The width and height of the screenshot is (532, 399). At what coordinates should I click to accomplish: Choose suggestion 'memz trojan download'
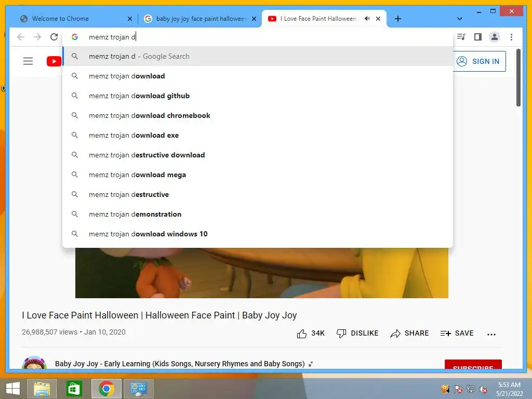[258, 76]
